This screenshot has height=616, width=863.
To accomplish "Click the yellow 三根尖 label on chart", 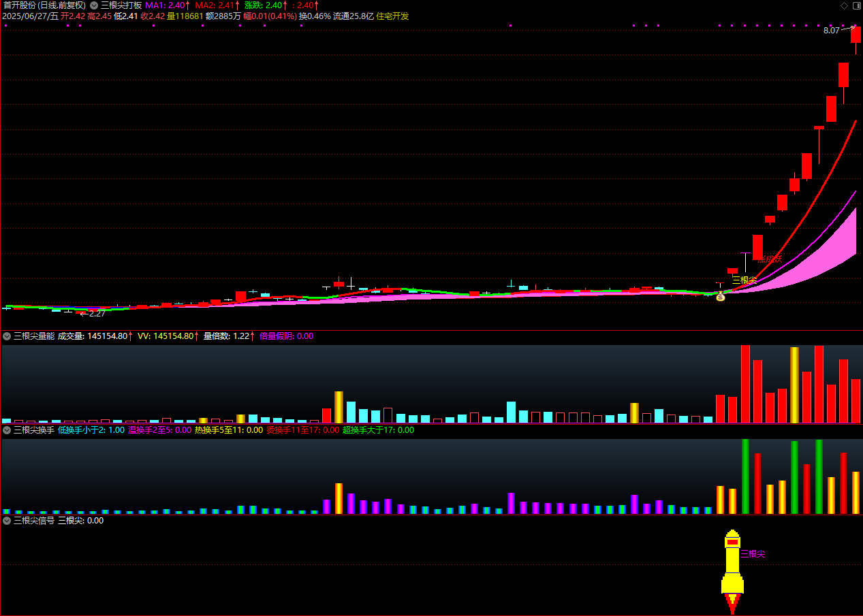I will pos(744,280).
